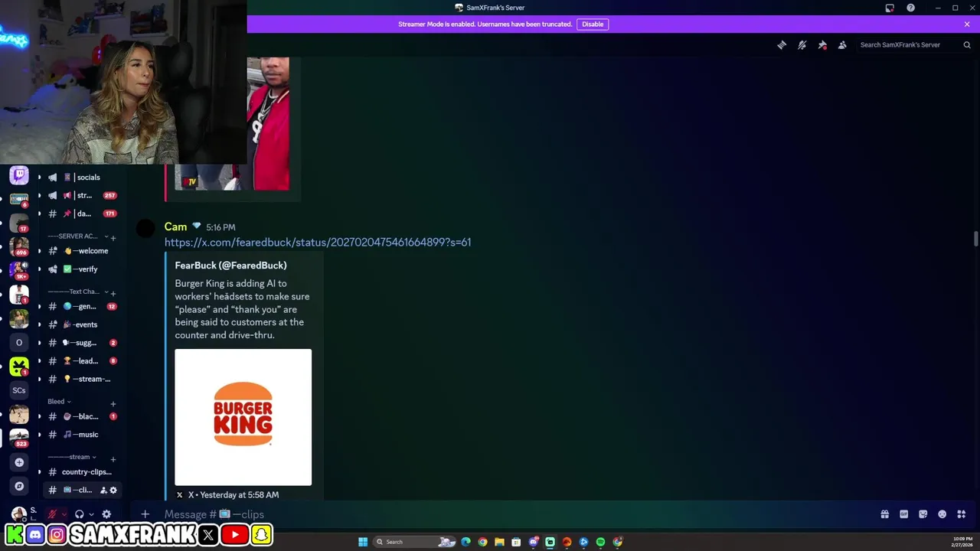Open the blac... channel under Bleed
This screenshot has width=980, height=551.
coord(81,417)
